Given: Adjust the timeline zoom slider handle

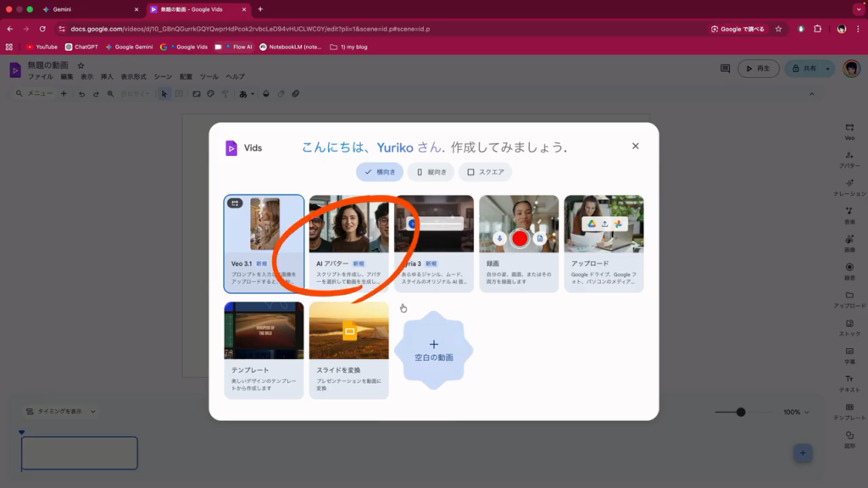Looking at the screenshot, I should point(741,412).
